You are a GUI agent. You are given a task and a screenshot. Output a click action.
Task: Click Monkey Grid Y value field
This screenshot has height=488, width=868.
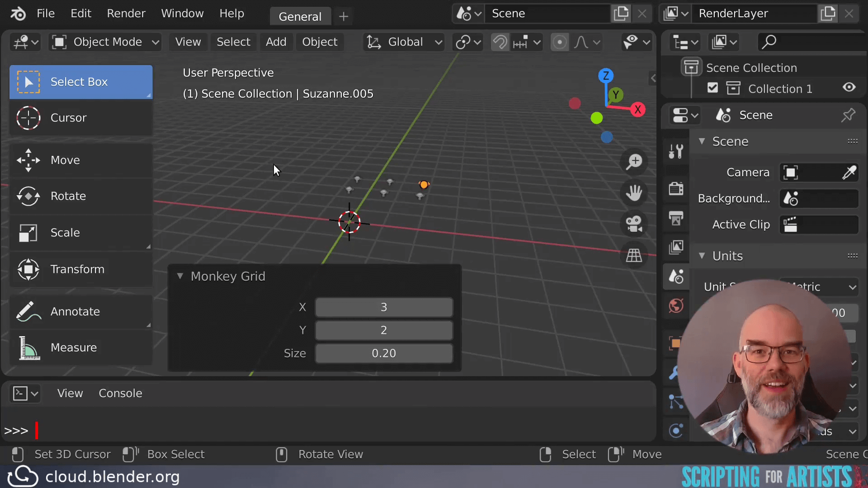click(x=384, y=330)
